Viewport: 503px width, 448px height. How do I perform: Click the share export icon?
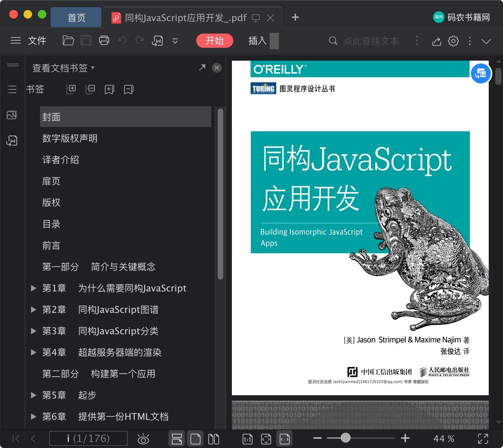click(x=436, y=41)
